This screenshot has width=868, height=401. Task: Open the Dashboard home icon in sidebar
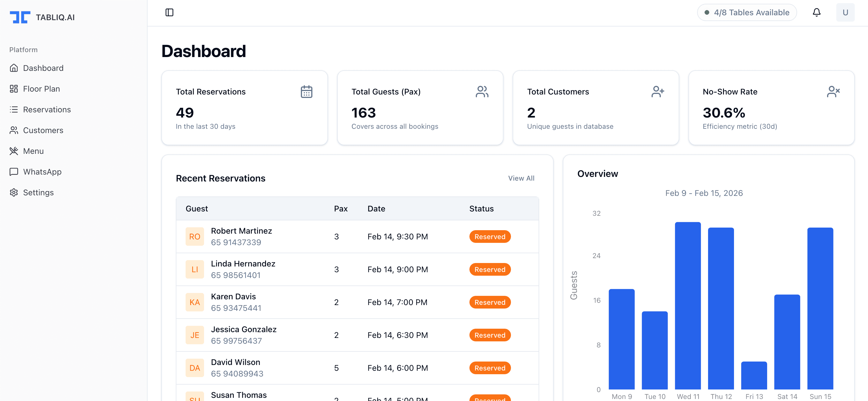pyautogui.click(x=14, y=68)
